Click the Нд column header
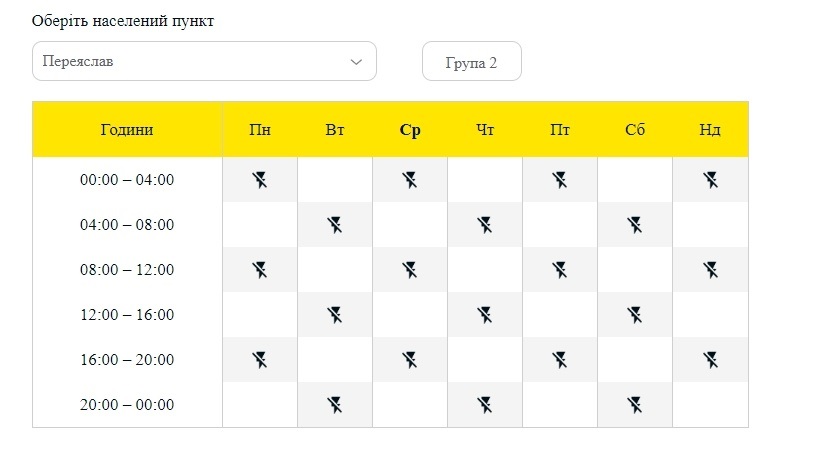 (x=710, y=129)
